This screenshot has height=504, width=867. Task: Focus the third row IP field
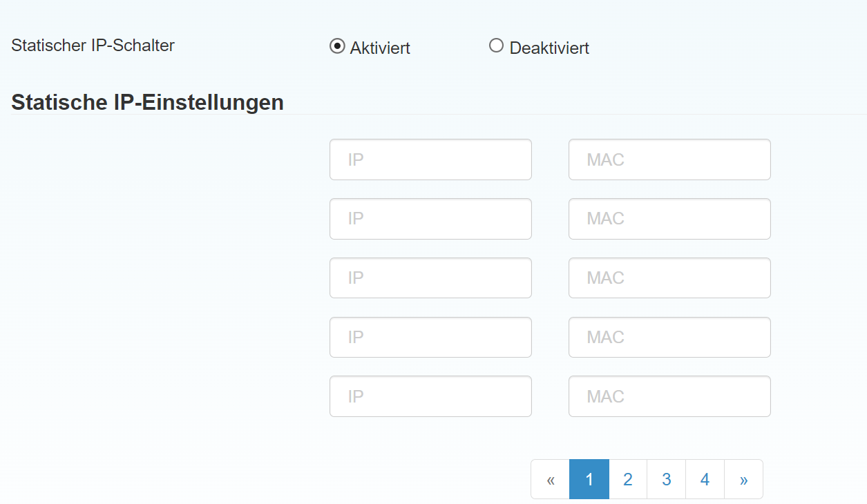[430, 278]
